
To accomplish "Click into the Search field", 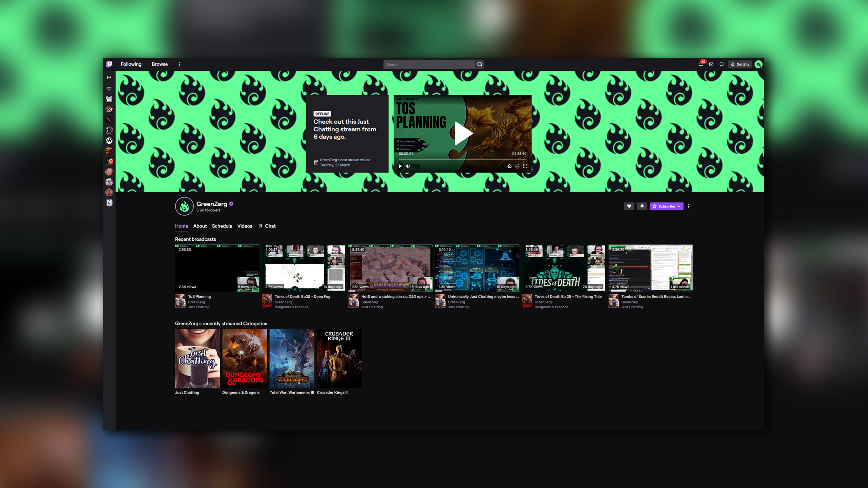I will 429,64.
